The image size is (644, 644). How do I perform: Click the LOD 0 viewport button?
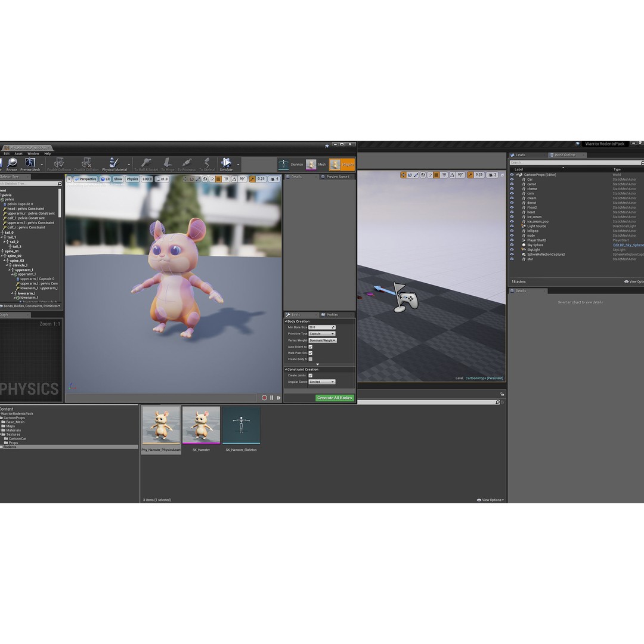click(147, 179)
